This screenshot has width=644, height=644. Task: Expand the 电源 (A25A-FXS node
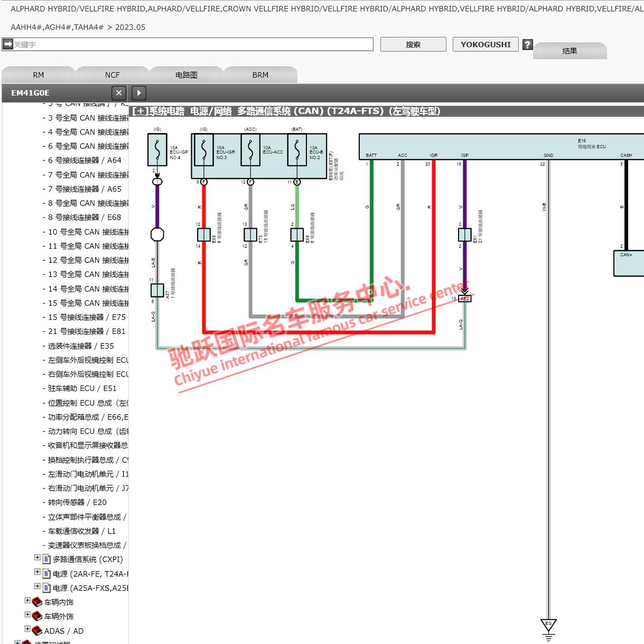click(x=38, y=586)
